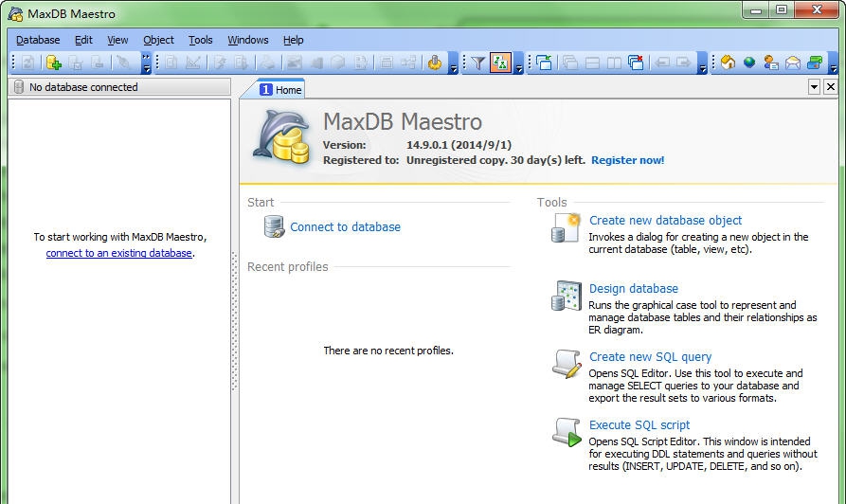This screenshot has height=504, width=846.
Task: Open the Object menu
Action: (x=158, y=40)
